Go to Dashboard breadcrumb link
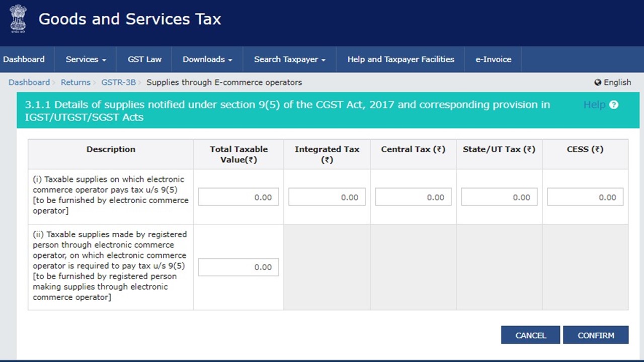Image resolution: width=644 pixels, height=362 pixels. 29,82
